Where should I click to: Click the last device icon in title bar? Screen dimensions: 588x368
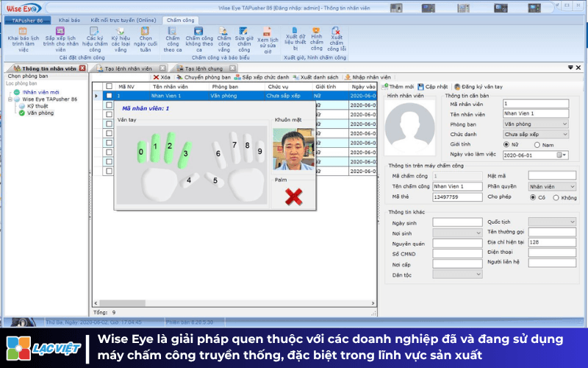click(x=534, y=8)
